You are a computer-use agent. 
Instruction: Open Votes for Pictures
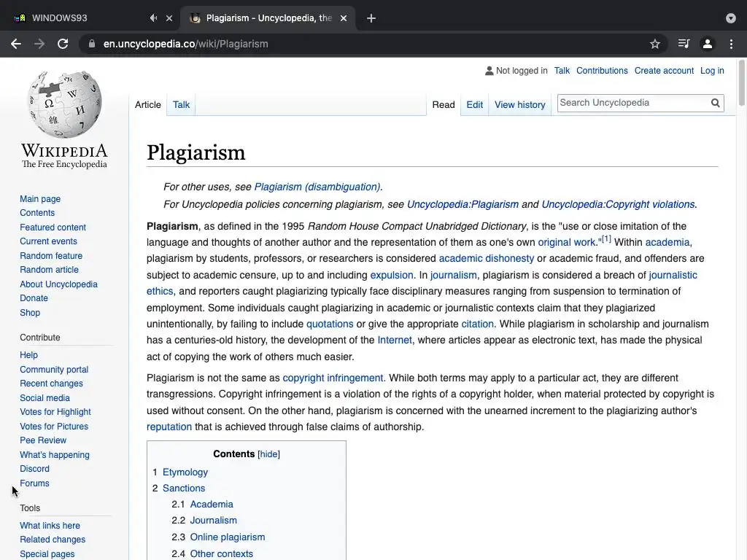coord(54,426)
